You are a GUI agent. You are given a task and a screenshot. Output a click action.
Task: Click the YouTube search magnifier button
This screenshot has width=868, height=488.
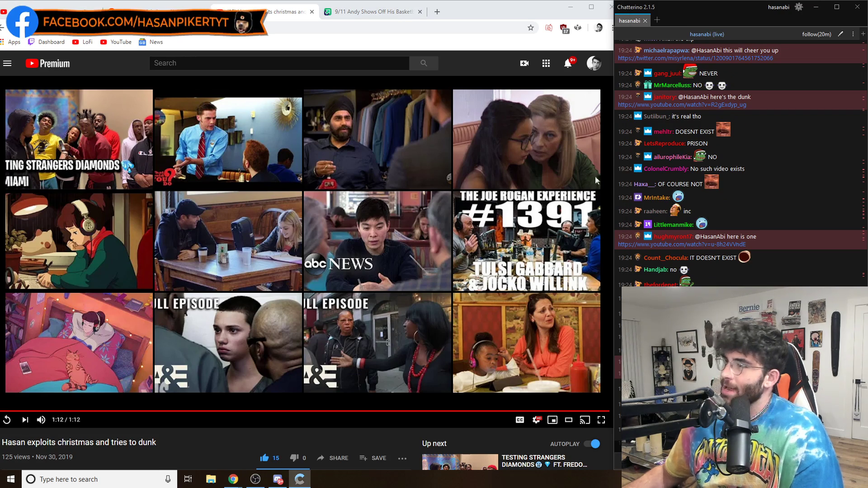[x=424, y=63]
